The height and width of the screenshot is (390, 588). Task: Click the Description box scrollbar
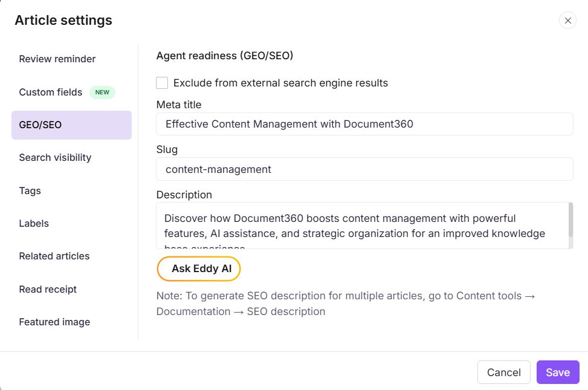coord(570,220)
